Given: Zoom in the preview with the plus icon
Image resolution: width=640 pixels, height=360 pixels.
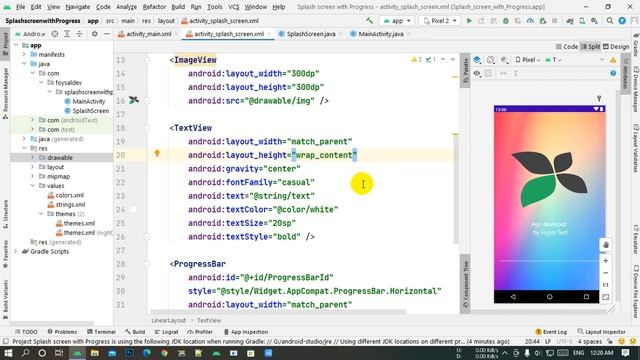Looking at the screenshot, I should point(606,260).
